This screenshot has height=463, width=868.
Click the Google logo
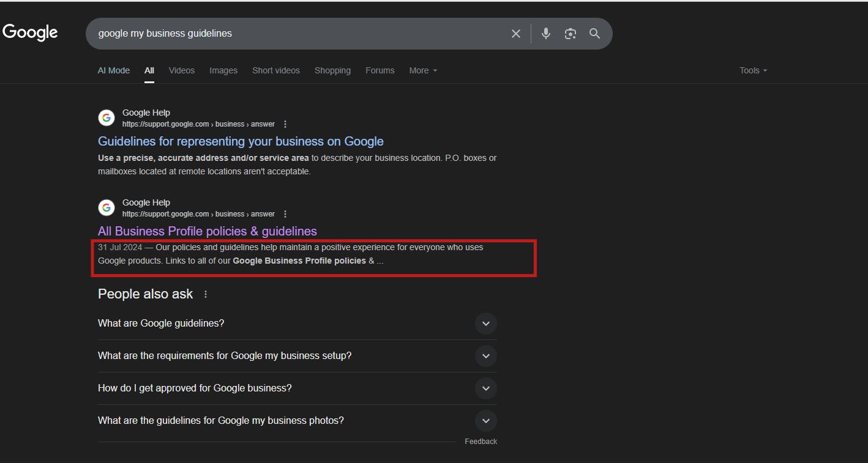click(30, 32)
